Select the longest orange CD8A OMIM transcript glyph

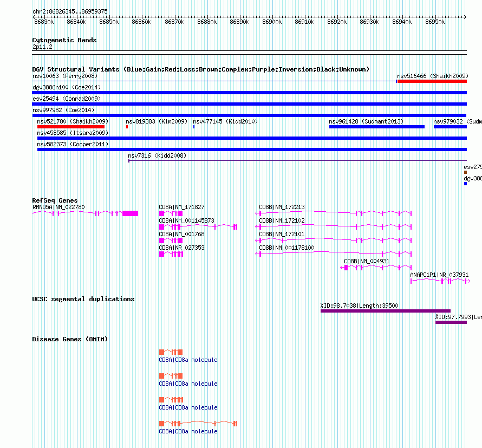198,424
